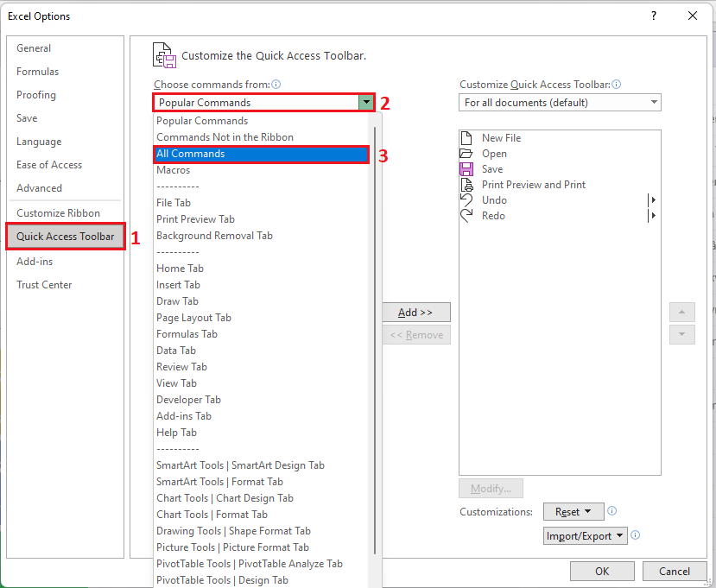
Task: Select All Commands in the dropdown list
Action: pos(262,154)
